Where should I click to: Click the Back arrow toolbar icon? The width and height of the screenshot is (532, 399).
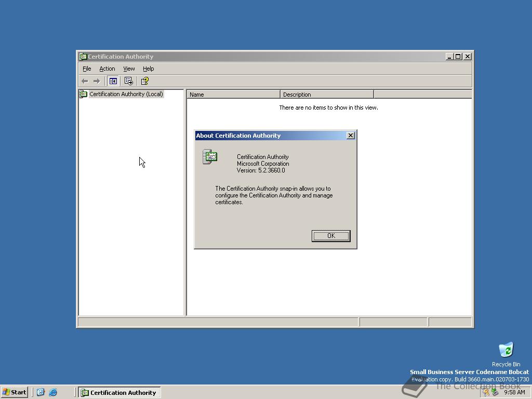point(85,81)
